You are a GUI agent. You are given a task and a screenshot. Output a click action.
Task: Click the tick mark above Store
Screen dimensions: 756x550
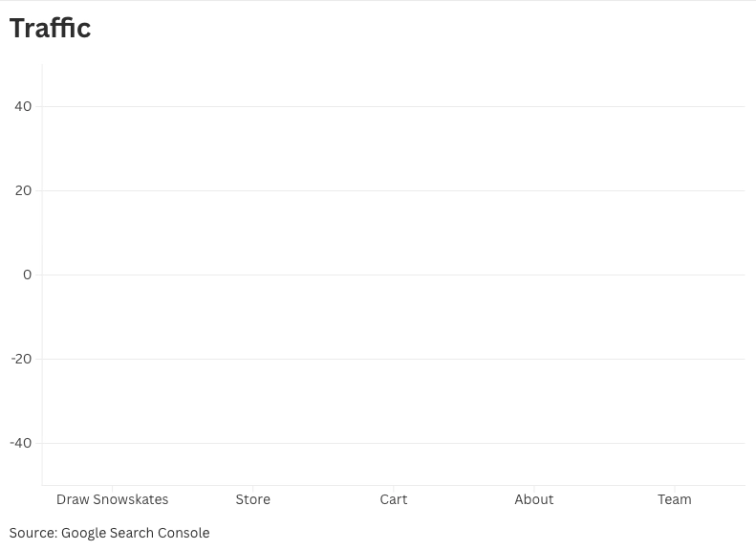pyautogui.click(x=252, y=488)
